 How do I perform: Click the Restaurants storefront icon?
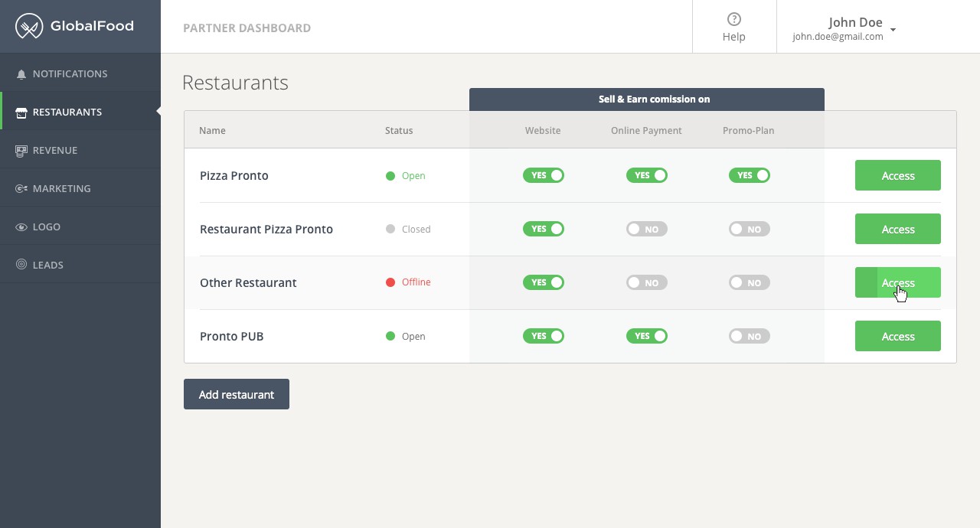point(21,112)
